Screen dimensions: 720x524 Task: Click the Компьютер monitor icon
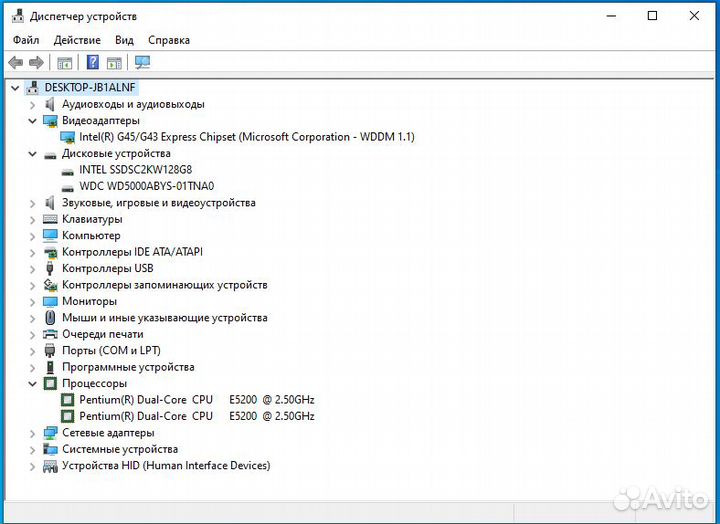50,236
